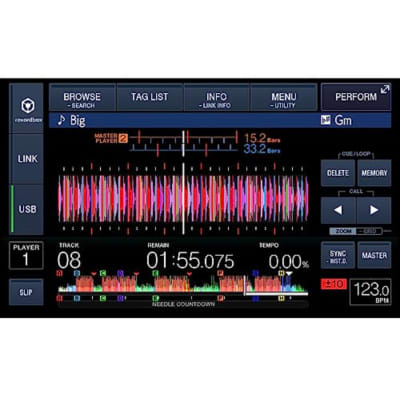Screen dimensions: 400x400
Task: Tap the enlarged colored waveform display
Action: tap(183, 199)
